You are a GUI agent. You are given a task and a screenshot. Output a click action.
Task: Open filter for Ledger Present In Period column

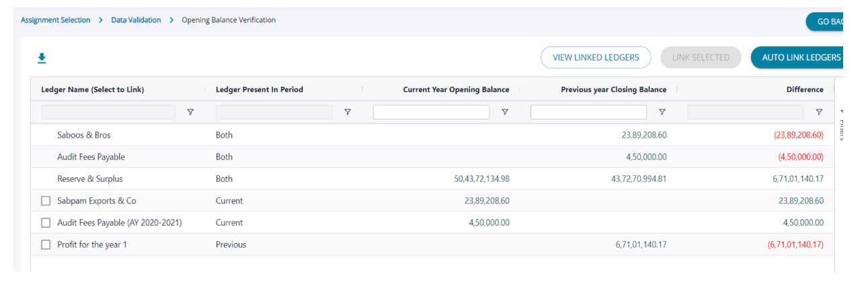(x=348, y=112)
